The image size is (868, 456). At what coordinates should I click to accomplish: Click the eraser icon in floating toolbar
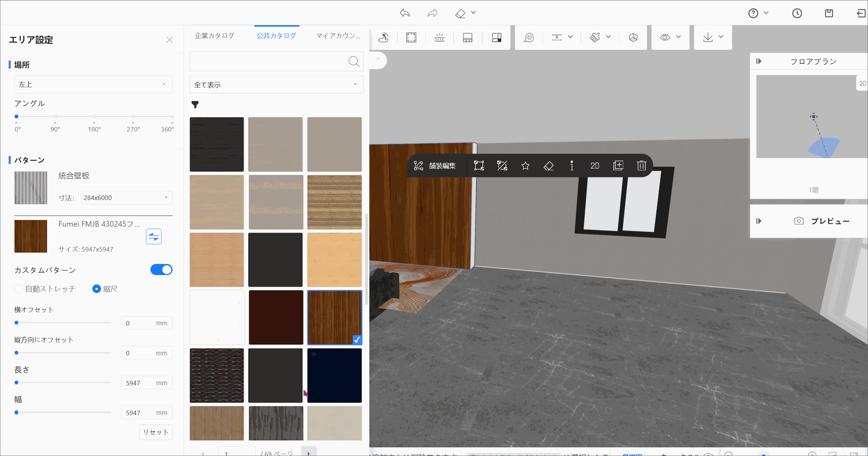(548, 166)
